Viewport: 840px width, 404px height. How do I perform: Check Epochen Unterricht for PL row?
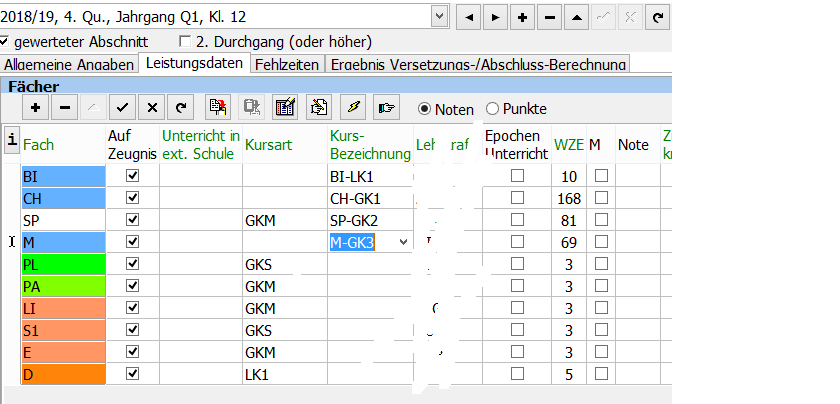(x=517, y=264)
